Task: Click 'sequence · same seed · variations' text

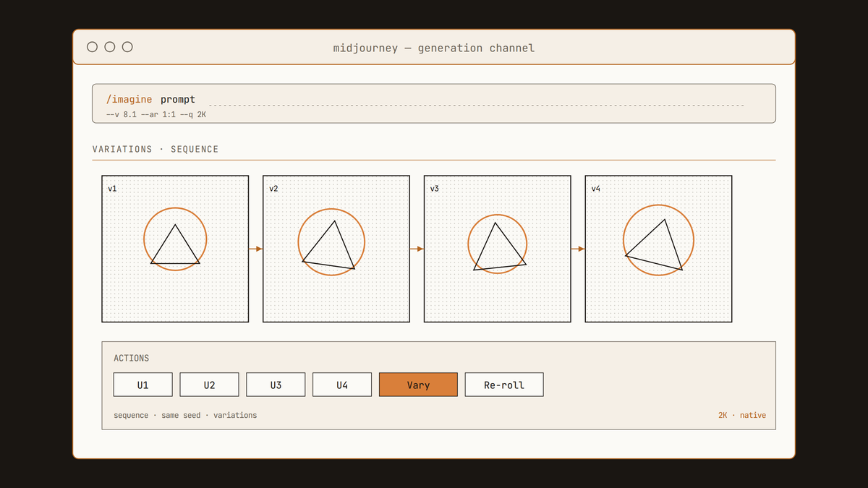Action: [185, 416]
